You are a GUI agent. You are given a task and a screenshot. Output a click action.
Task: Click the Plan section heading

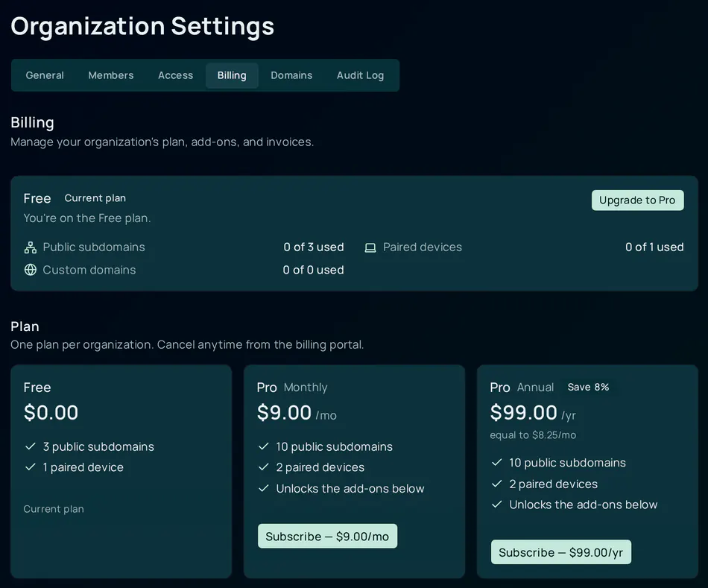tap(25, 326)
